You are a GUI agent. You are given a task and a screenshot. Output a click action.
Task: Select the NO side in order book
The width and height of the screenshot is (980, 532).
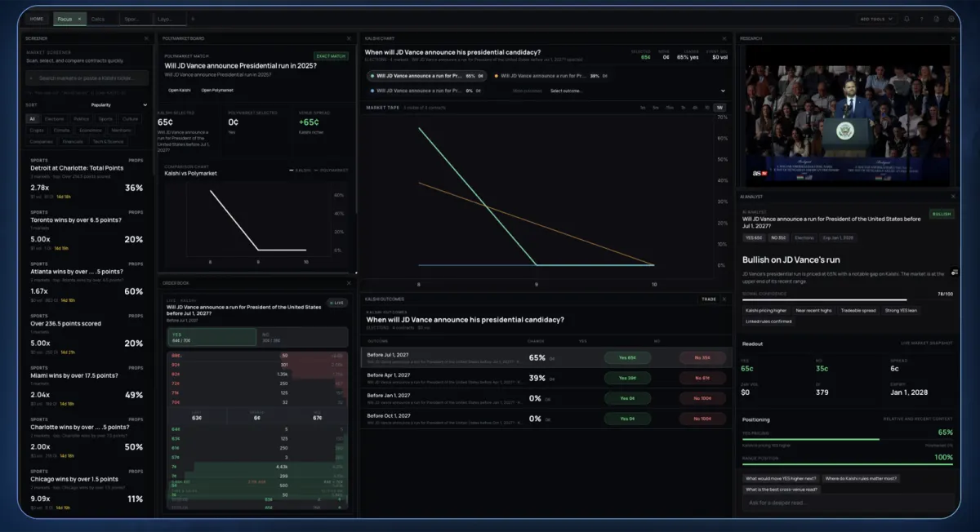[x=303, y=336]
